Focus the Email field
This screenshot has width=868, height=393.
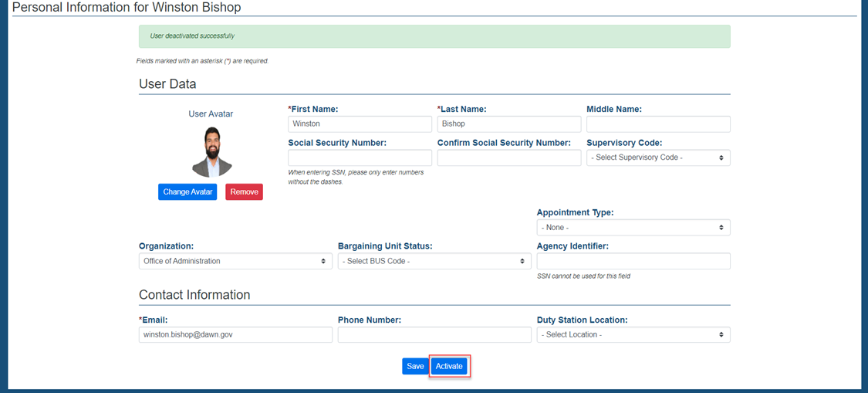click(x=235, y=335)
